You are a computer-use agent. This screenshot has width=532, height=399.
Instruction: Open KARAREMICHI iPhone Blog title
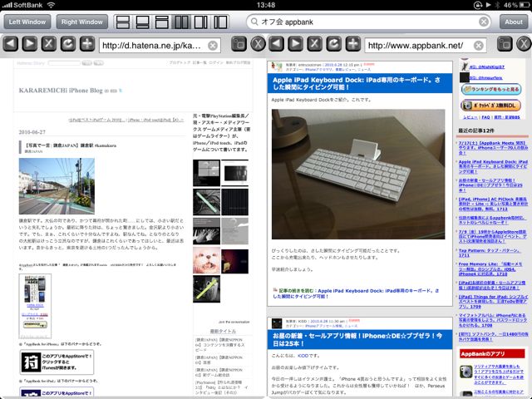pyautogui.click(x=61, y=91)
